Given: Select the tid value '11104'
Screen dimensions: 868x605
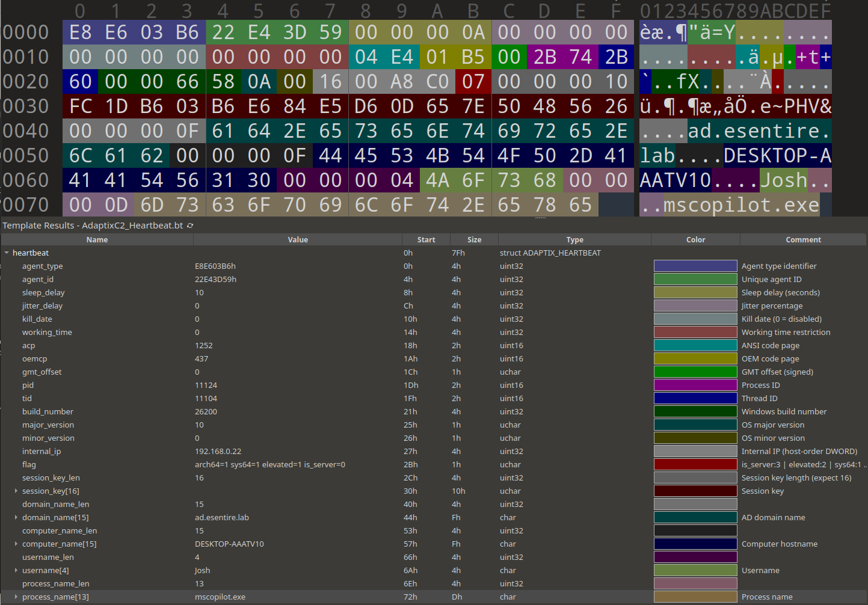Looking at the screenshot, I should point(206,399).
